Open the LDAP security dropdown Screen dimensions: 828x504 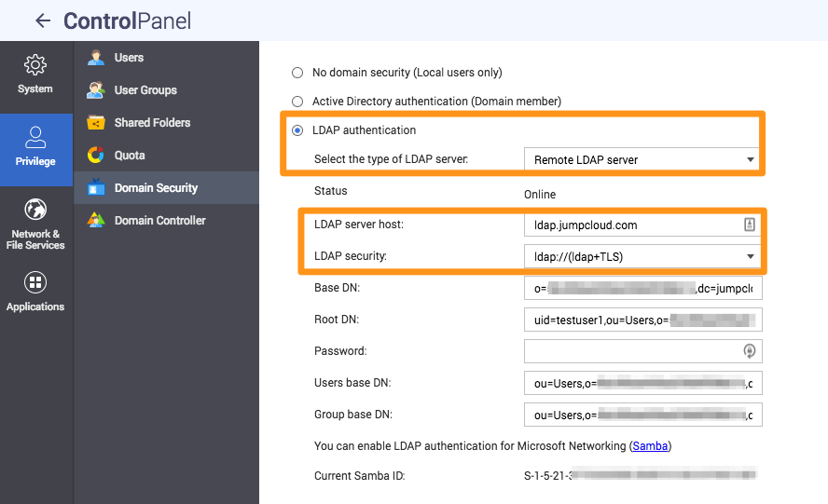pyautogui.click(x=642, y=256)
